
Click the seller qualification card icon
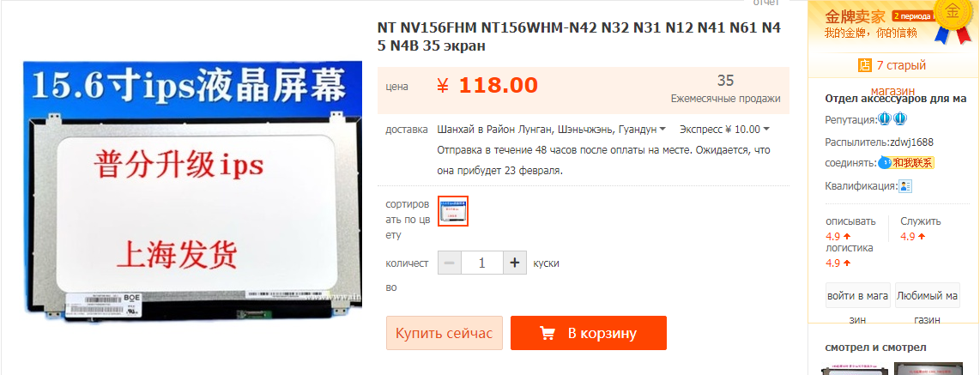pos(905,186)
